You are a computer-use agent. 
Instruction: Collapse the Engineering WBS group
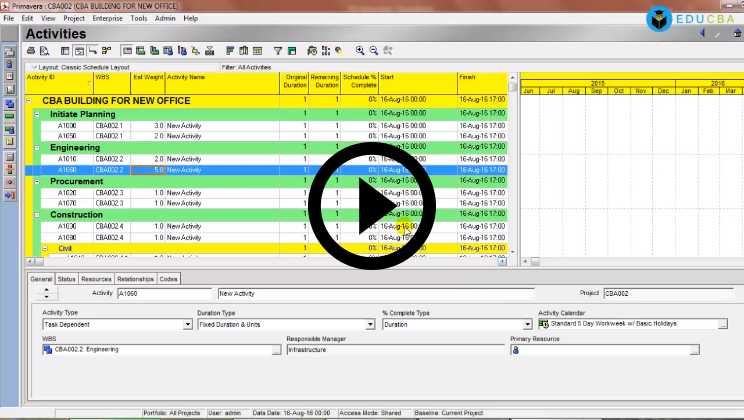37,147
